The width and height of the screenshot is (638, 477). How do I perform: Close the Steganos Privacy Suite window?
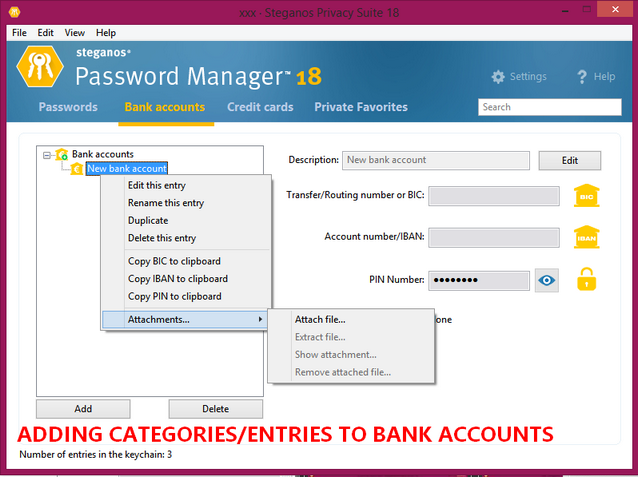click(615, 9)
